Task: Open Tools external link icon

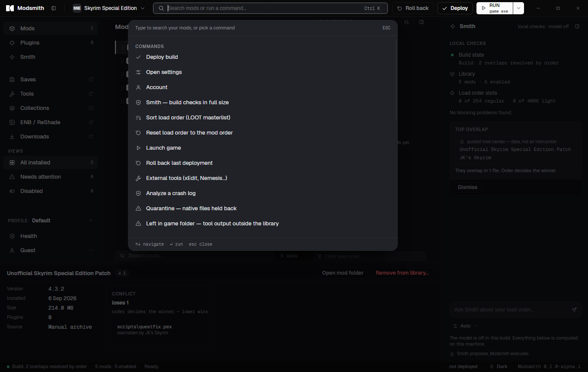Action: [91, 94]
